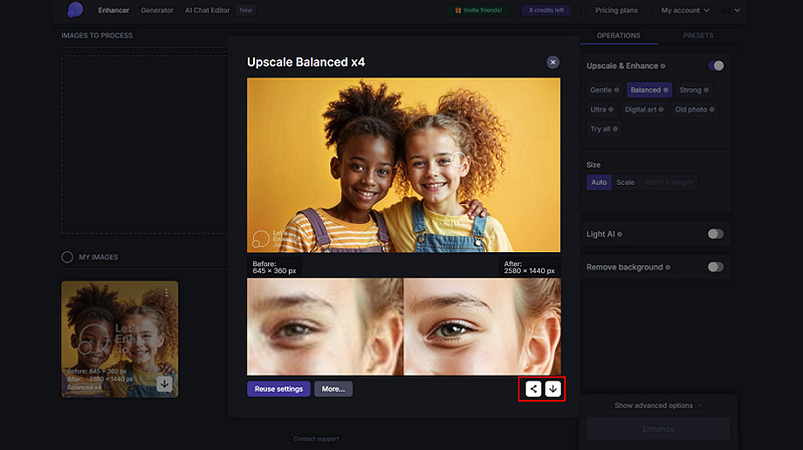803x450 pixels.
Task: Toggle the Upscale & Enhance switch
Action: (716, 66)
